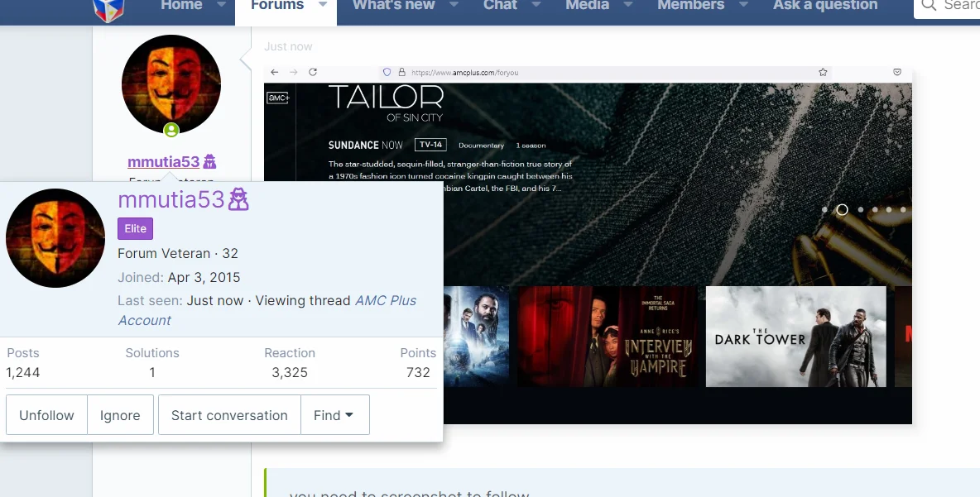
Task: Open mmutia53 avatar in post sidebar
Action: pos(171,84)
